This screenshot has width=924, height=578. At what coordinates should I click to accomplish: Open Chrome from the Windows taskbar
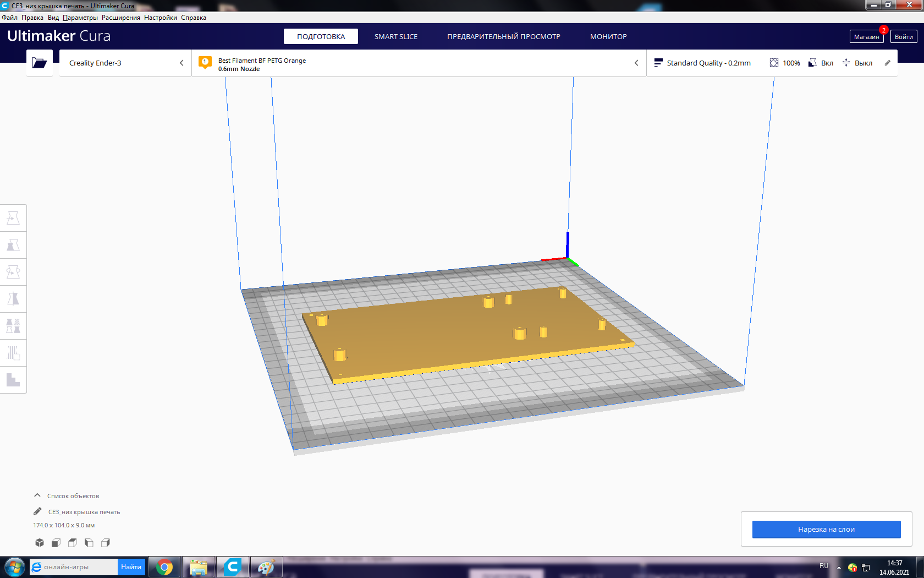coord(164,566)
